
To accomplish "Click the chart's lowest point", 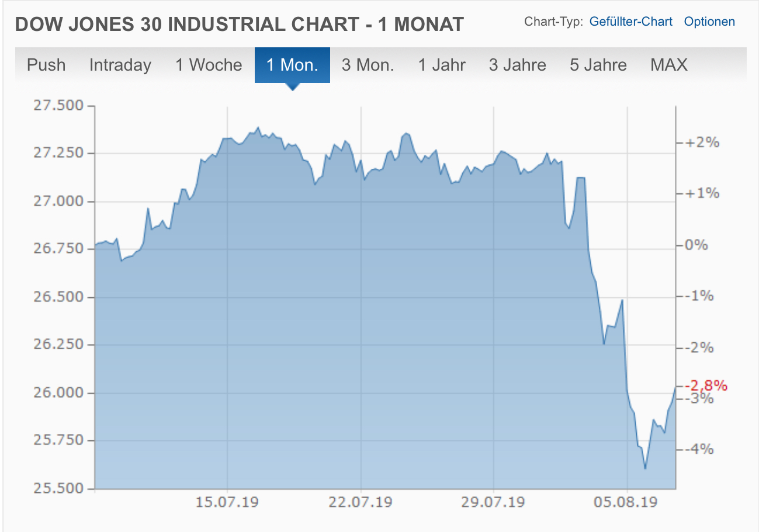I will pyautogui.click(x=645, y=468).
